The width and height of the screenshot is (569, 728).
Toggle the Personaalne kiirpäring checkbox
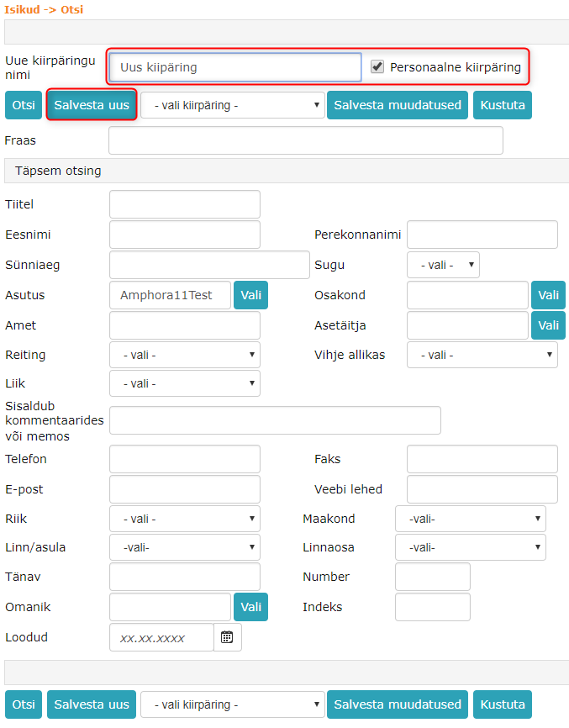pos(378,66)
